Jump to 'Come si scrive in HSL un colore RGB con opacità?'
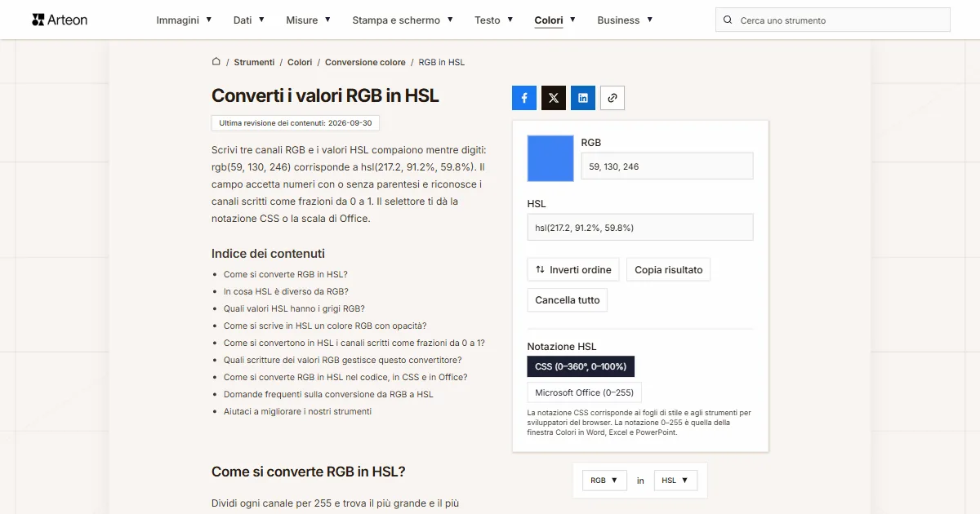The image size is (980, 514). 325,326
